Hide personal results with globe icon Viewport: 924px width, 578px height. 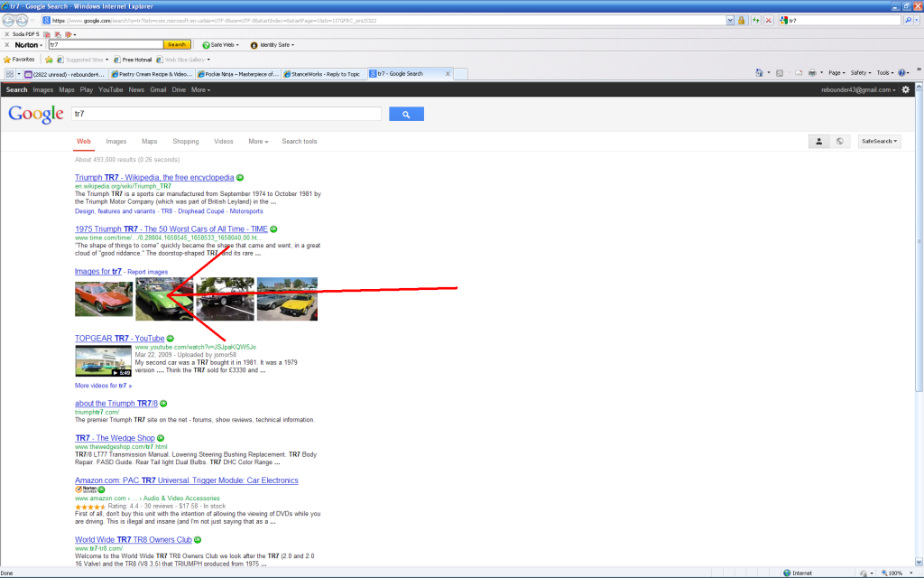(840, 142)
